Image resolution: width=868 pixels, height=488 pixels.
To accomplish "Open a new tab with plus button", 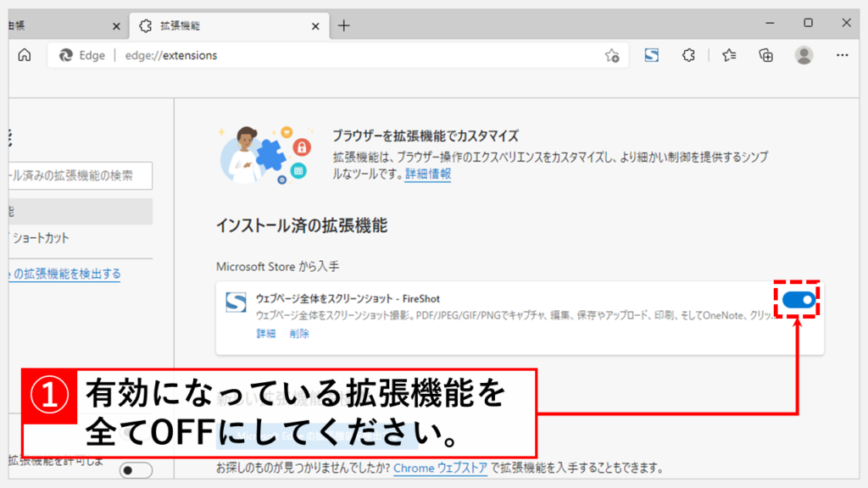I will pos(344,25).
